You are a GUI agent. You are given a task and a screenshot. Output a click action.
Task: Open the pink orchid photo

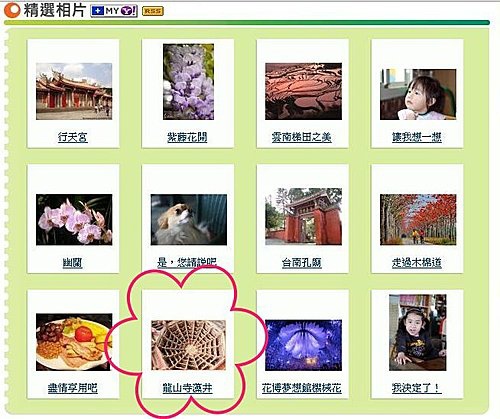tap(74, 220)
